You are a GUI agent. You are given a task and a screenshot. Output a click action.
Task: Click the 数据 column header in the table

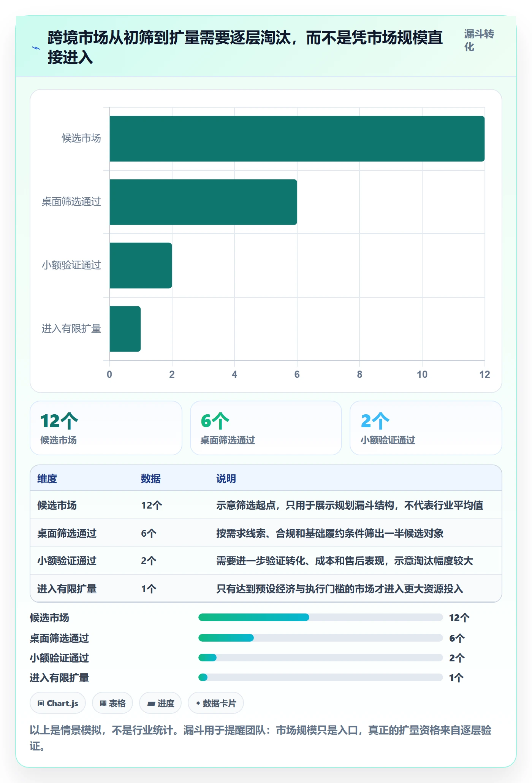click(x=151, y=479)
